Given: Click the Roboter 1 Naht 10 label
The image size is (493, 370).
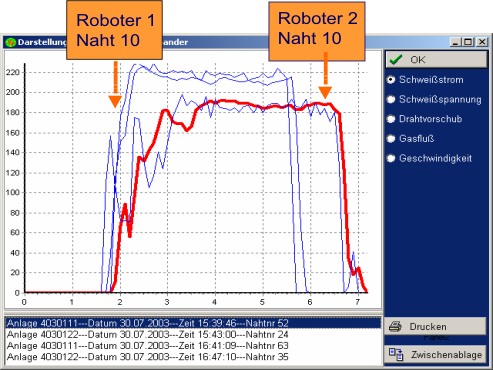Looking at the screenshot, I should (x=114, y=30).
